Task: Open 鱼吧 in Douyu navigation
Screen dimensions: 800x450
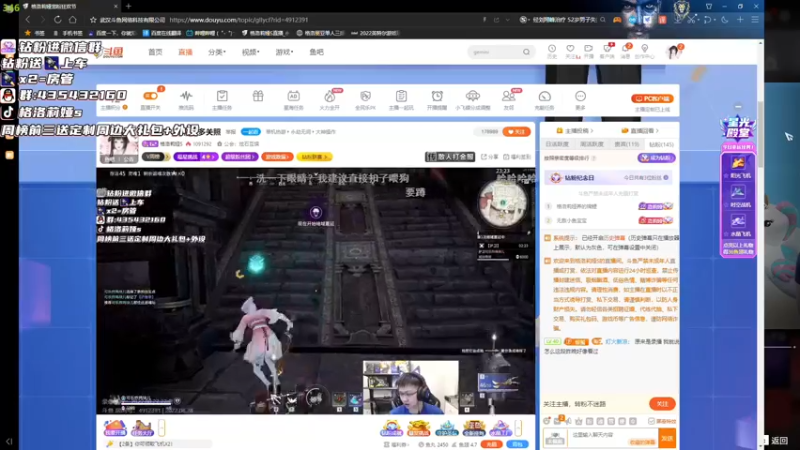Action: 316,52
